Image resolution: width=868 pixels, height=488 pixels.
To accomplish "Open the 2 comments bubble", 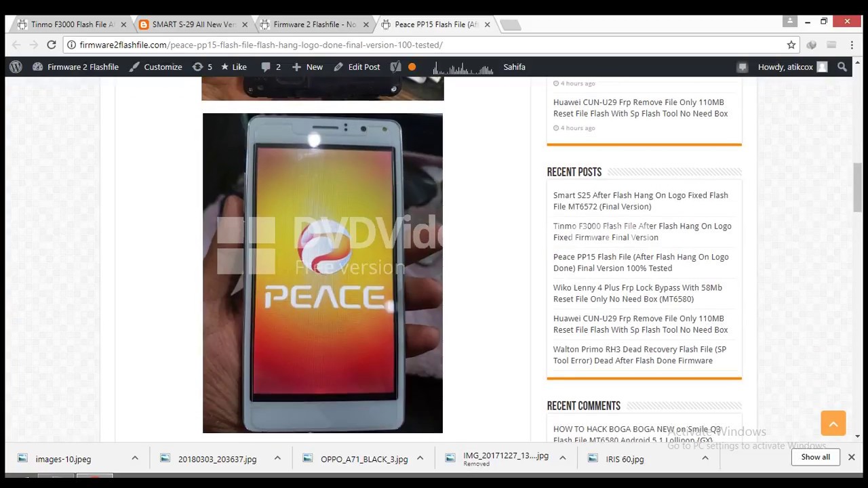I will pyautogui.click(x=271, y=67).
